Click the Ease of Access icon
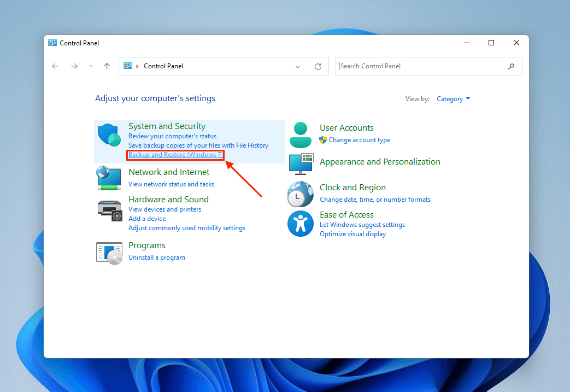The height and width of the screenshot is (392, 570). point(300,224)
